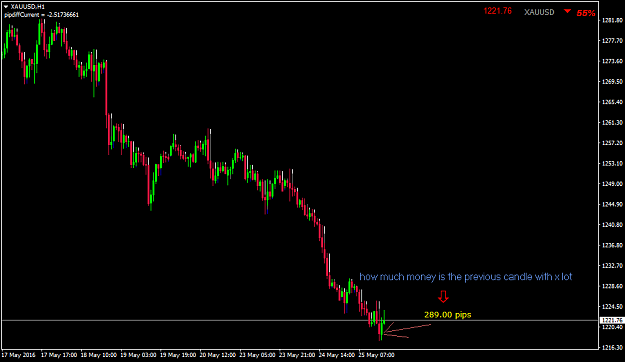Click the 1277.70 price axis label
Image resolution: width=625 pixels, height=362 pixels.
[x=613, y=41]
